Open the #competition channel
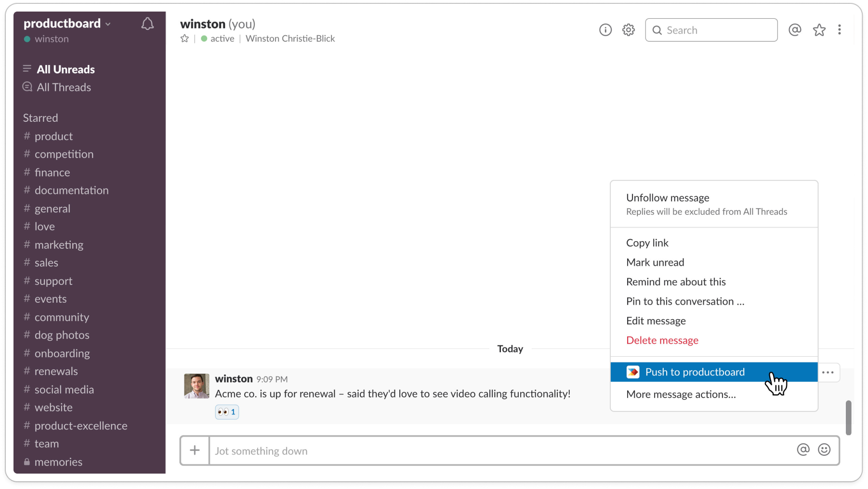The height and width of the screenshot is (489, 868). click(58, 154)
